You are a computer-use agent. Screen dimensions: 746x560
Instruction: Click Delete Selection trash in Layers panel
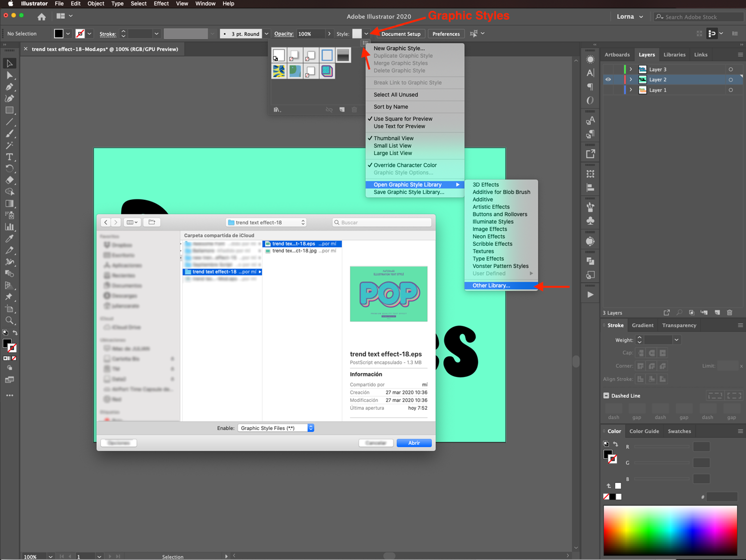(730, 312)
